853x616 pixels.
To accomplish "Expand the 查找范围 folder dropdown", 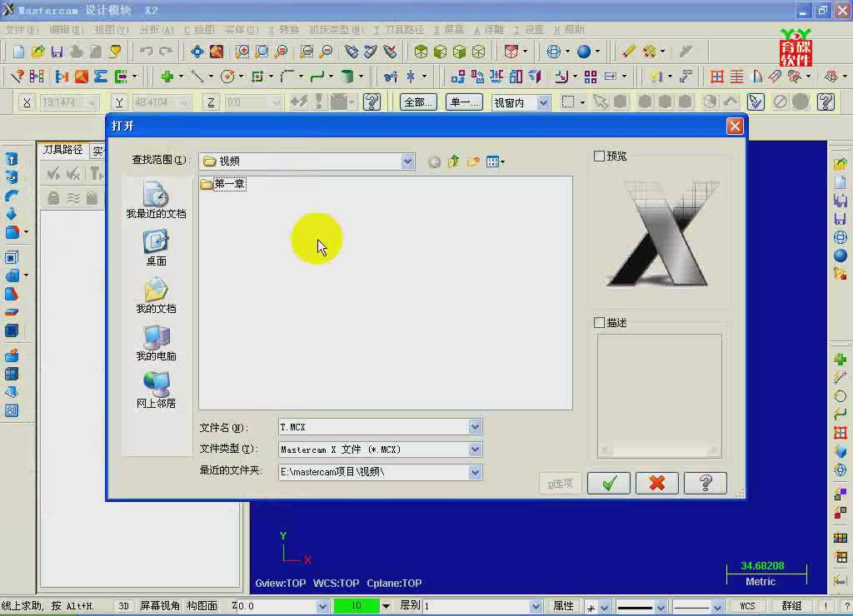I will click(407, 161).
